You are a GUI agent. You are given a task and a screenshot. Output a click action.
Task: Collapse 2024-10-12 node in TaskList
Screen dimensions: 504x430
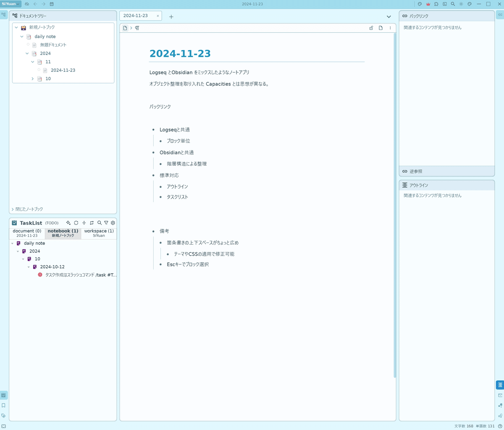[x=29, y=267]
